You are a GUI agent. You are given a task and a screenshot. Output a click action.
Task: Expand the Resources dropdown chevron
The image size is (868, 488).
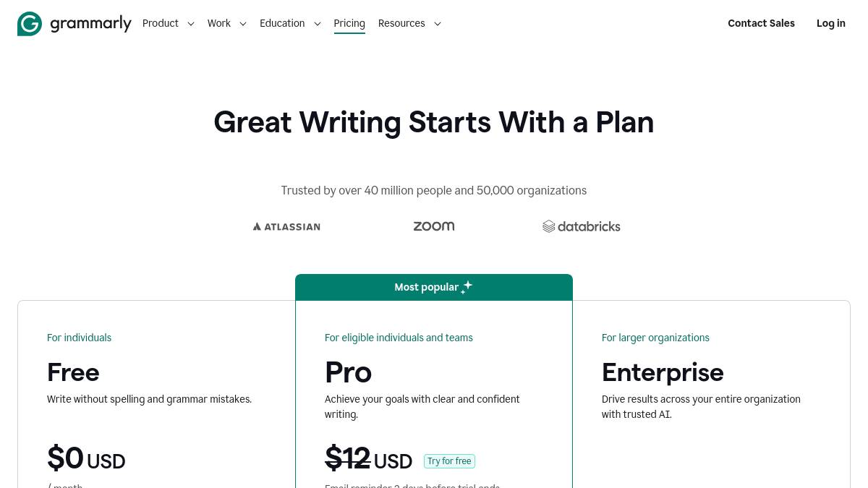pyautogui.click(x=438, y=24)
